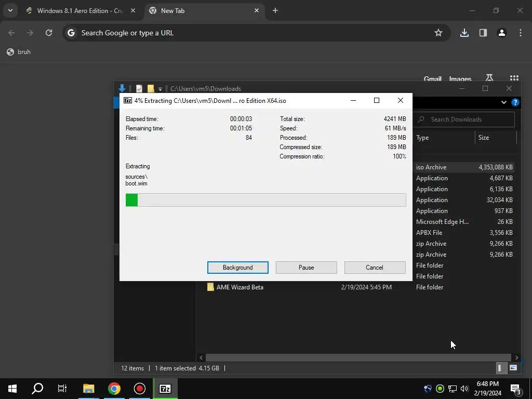Open Chrome three-dot menu

[x=521, y=33]
